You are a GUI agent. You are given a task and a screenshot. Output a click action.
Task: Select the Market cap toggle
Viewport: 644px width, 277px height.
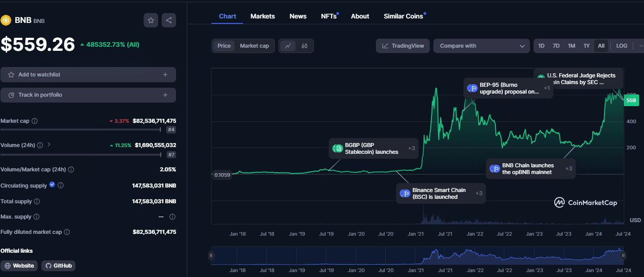[x=254, y=46]
